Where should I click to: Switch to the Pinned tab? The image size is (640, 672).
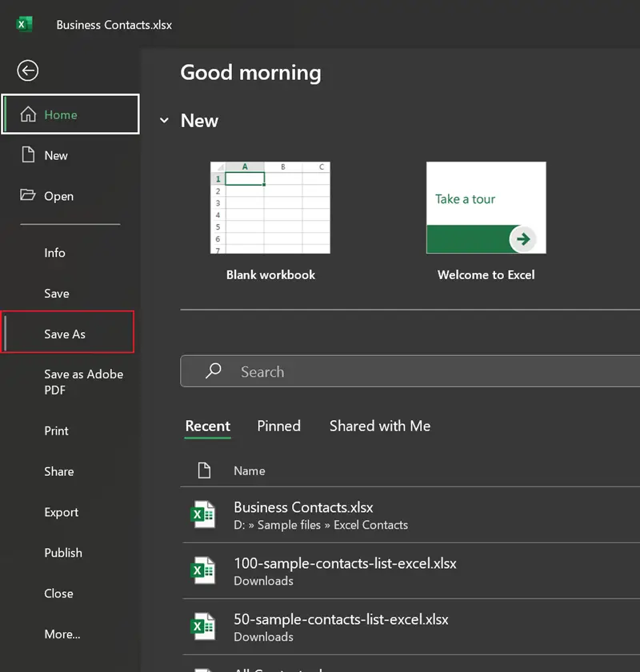pyautogui.click(x=278, y=426)
